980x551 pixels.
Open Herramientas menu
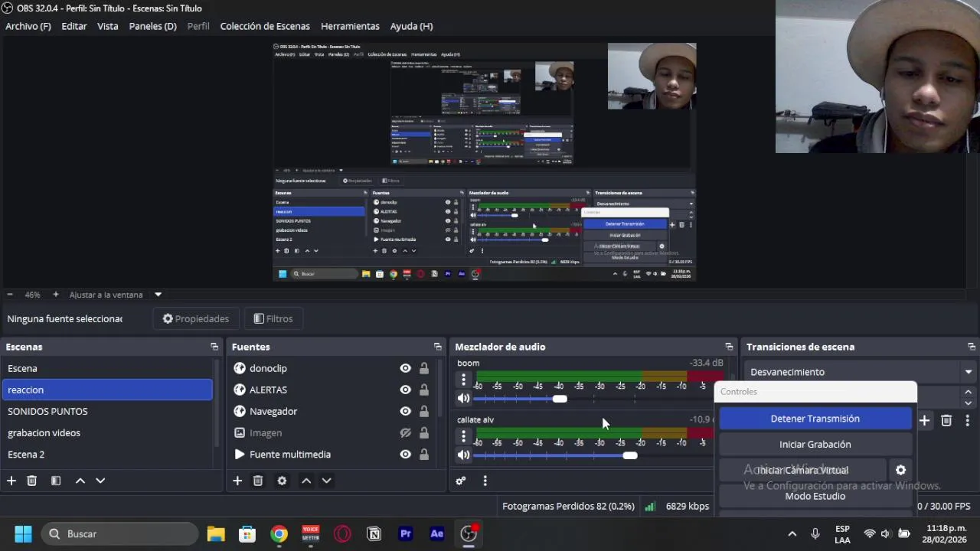click(x=350, y=26)
